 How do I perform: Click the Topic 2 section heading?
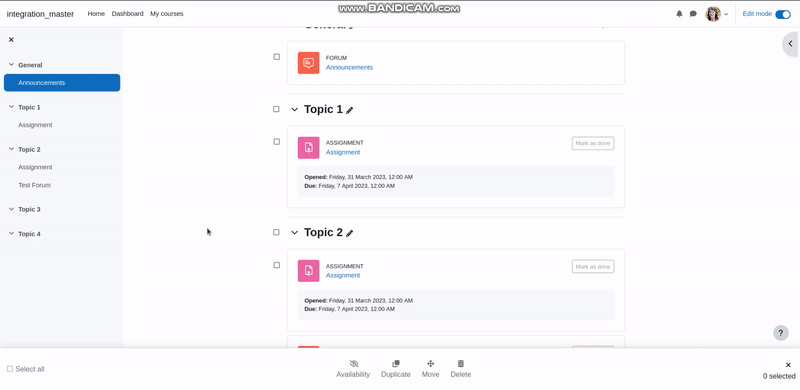tap(323, 232)
